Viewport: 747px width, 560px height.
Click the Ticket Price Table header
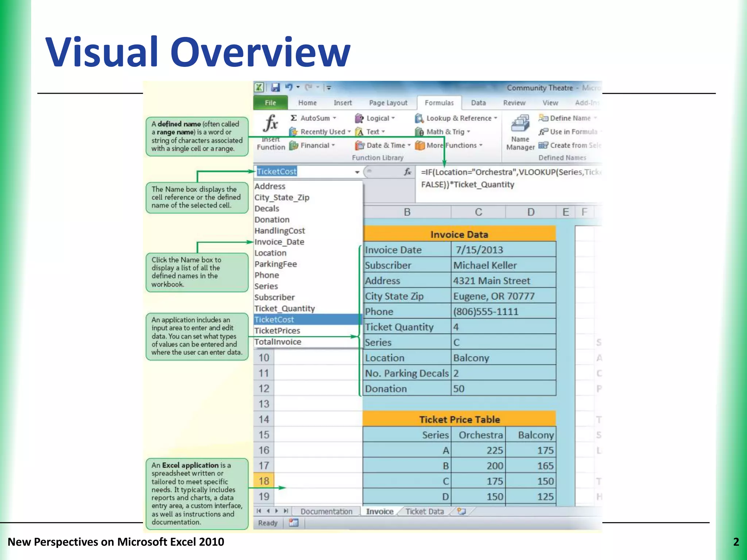pos(460,419)
